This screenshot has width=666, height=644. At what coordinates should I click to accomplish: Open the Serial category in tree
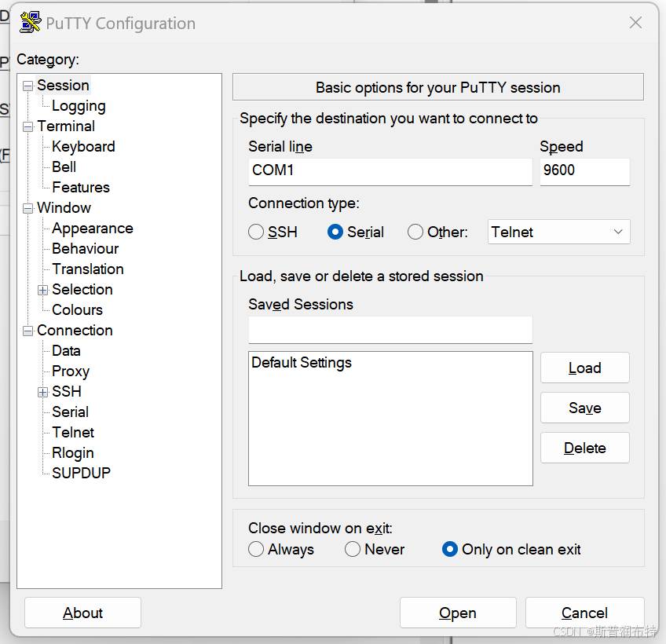70,412
